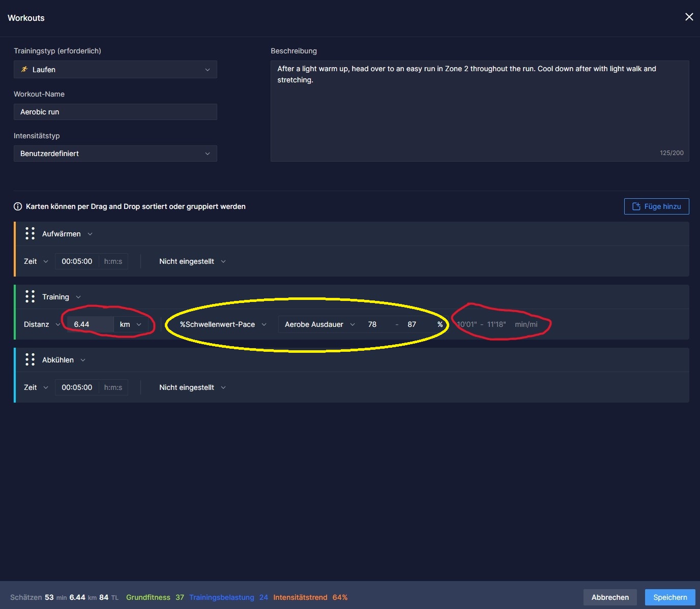Close the Workouts dialog with the X icon
The image size is (700, 609).
689,17
